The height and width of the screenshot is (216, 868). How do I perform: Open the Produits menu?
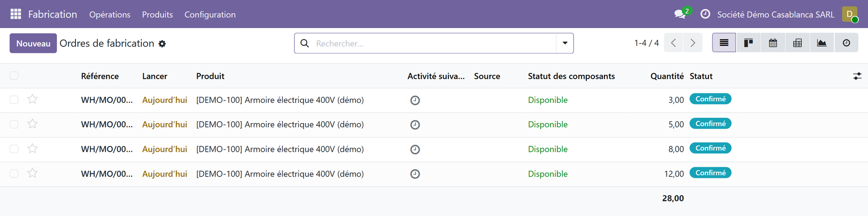(x=157, y=14)
